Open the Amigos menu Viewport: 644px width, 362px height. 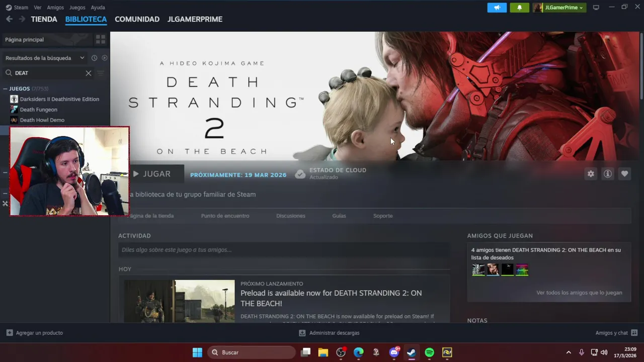[55, 8]
